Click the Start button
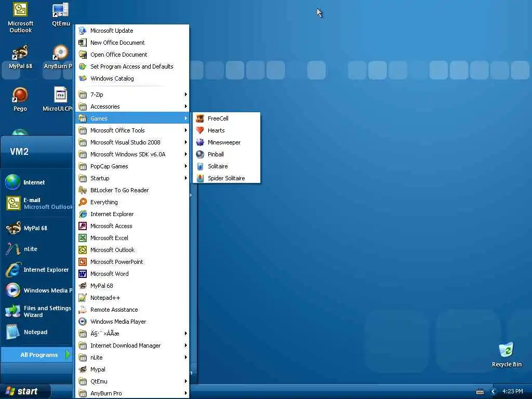 tap(25, 392)
